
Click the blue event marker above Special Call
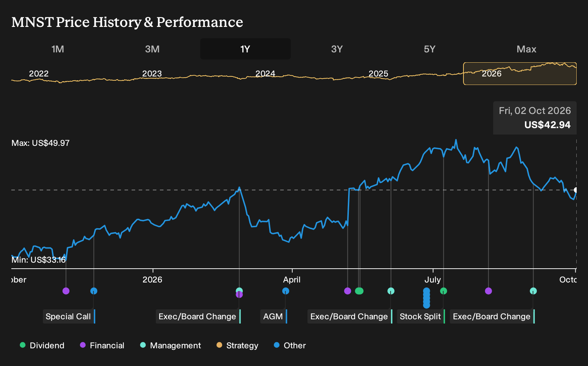pos(94,291)
